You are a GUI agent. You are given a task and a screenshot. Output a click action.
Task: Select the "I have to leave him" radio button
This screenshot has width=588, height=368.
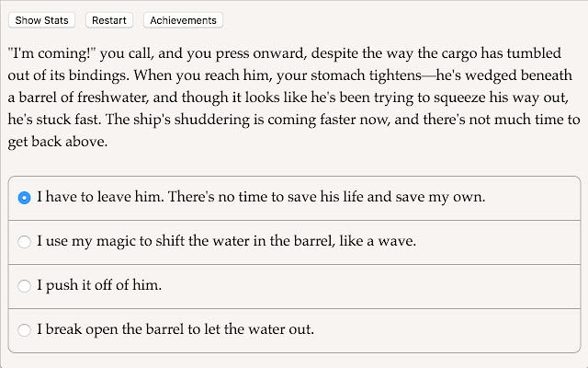25,198
